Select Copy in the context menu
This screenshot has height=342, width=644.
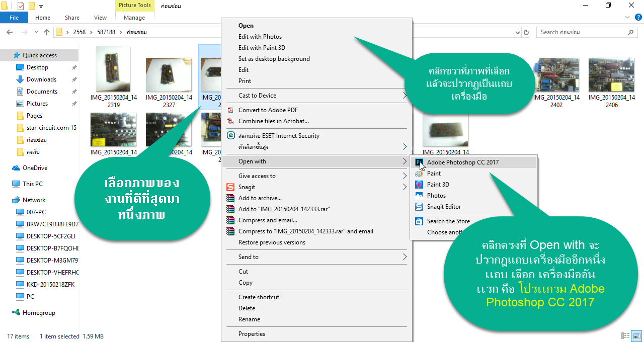pos(246,283)
